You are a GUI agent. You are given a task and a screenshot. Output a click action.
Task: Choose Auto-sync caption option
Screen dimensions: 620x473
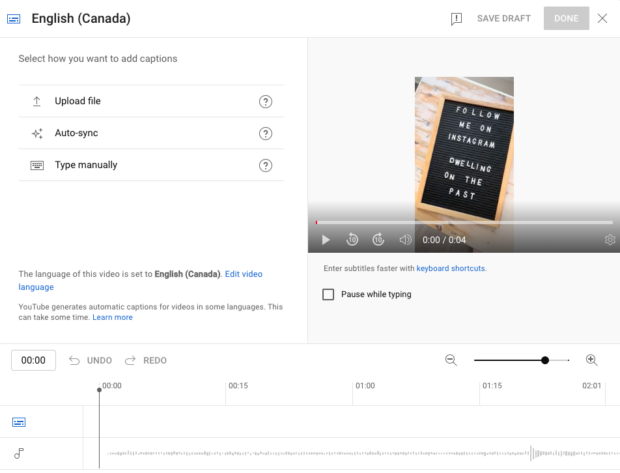76,133
